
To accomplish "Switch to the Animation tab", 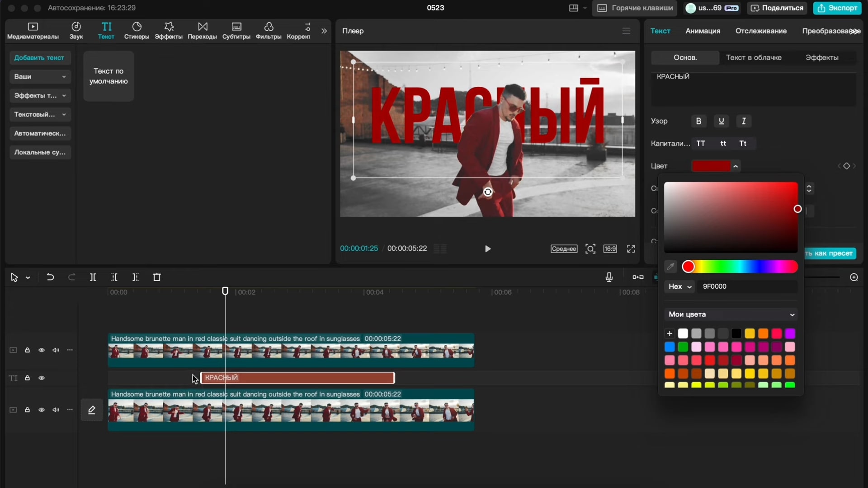I will point(703,31).
